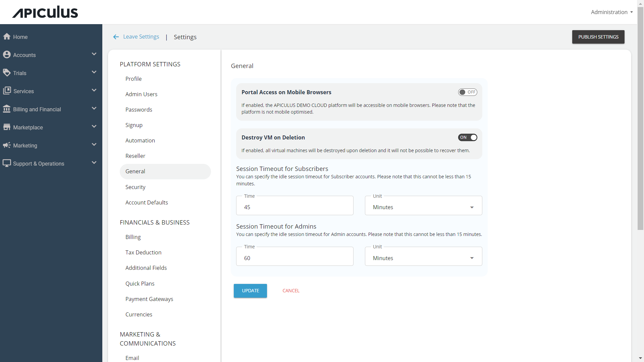Click the scrollbar down arrow

[x=640, y=358]
